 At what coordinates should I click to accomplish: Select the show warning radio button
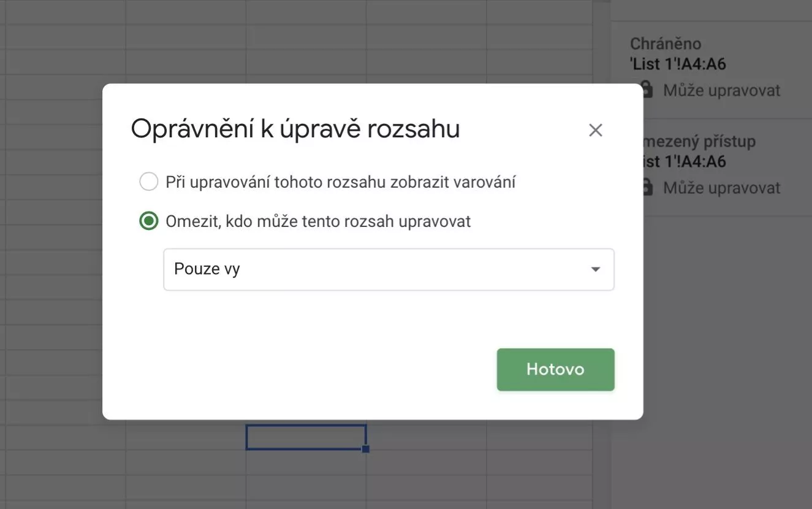(x=149, y=182)
